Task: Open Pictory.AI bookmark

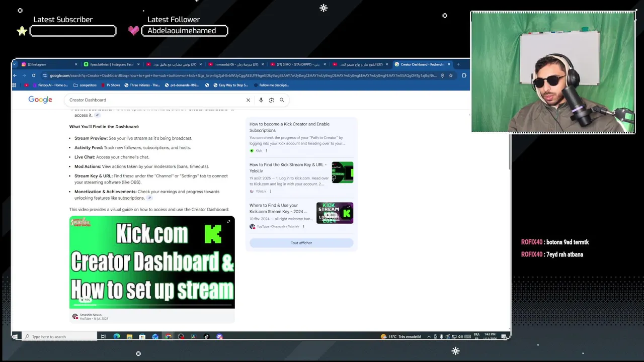Action: point(50,85)
